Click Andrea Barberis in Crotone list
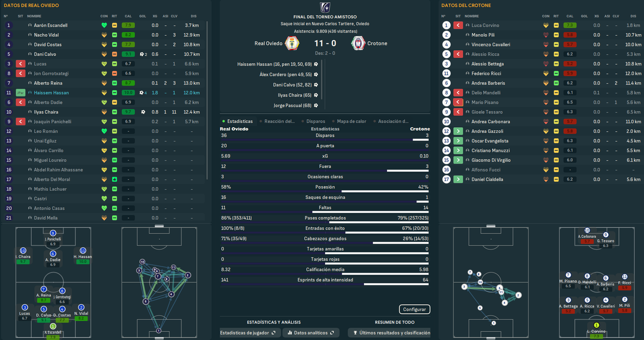644x340 pixels. (488, 83)
